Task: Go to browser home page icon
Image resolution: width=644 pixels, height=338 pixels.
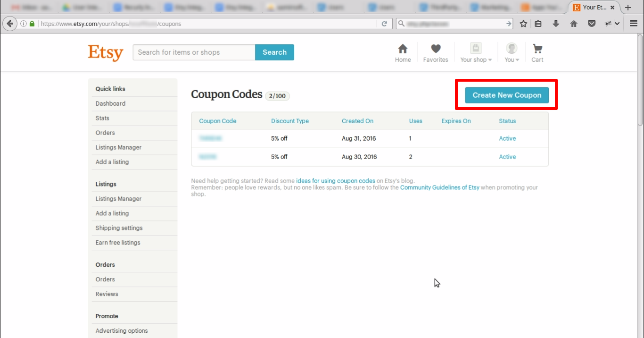Action: click(574, 24)
